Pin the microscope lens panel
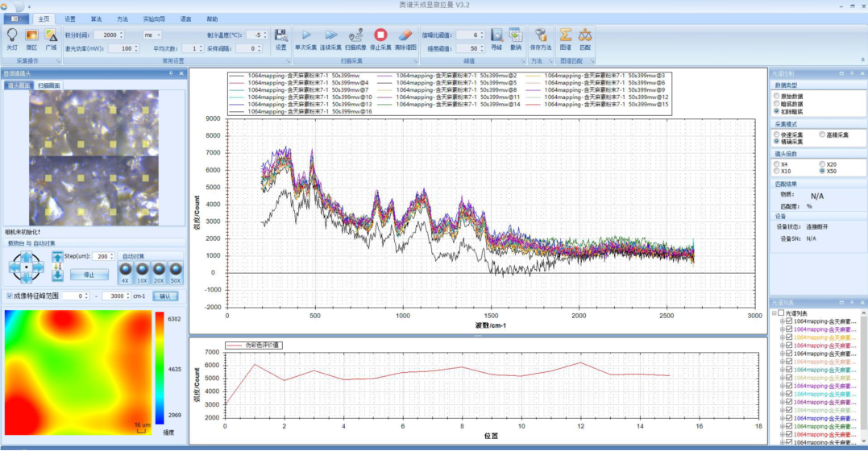Image resolution: width=868 pixels, height=451 pixels. (171, 73)
